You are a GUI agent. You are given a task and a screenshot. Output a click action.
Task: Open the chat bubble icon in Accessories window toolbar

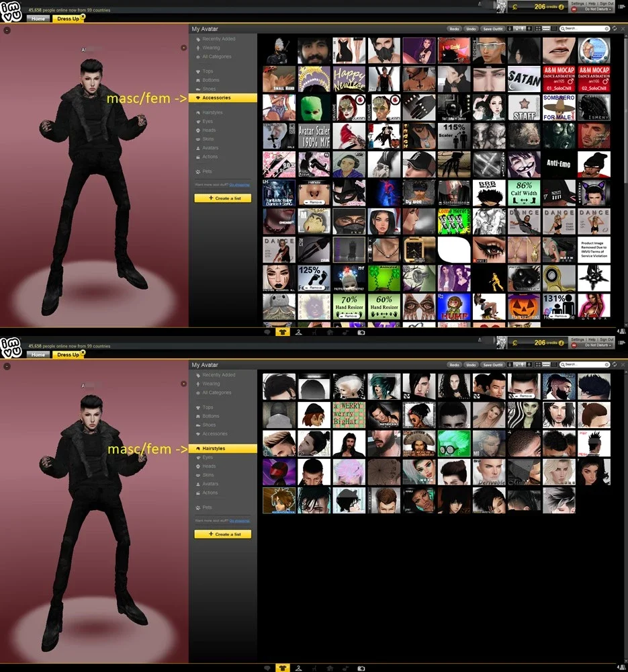point(267,332)
